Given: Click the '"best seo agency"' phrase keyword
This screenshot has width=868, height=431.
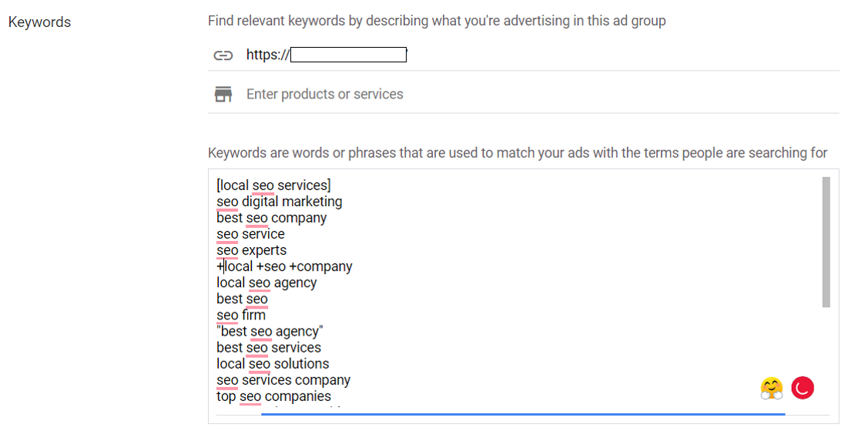Looking at the screenshot, I should pos(270,332).
